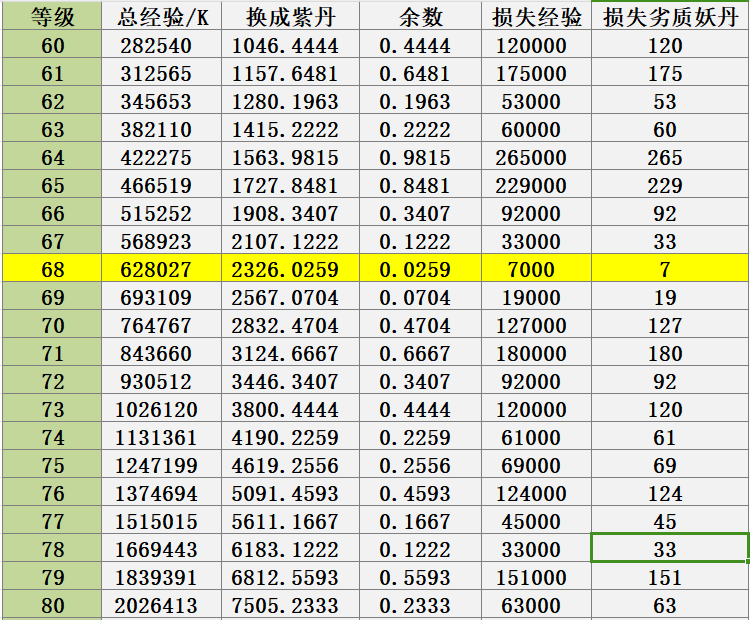Screen dimensions: 750x620
Task: Click highlighted level cell 68
Action: [52, 268]
